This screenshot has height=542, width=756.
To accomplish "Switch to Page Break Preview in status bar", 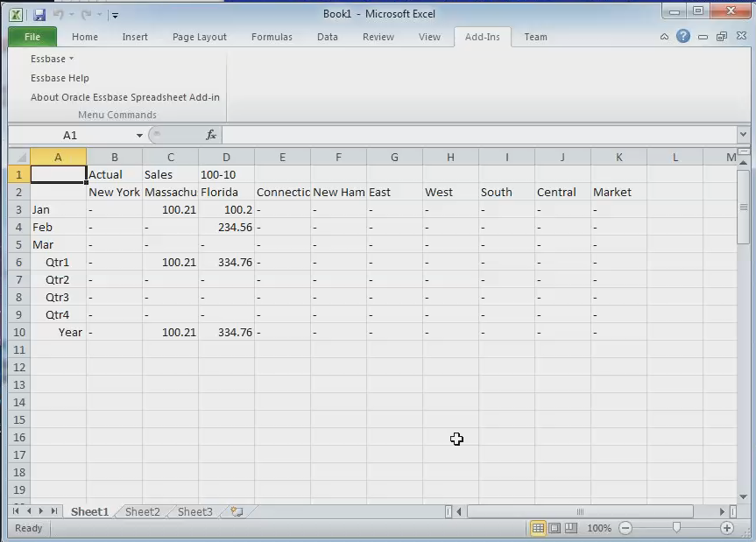I will (x=571, y=529).
